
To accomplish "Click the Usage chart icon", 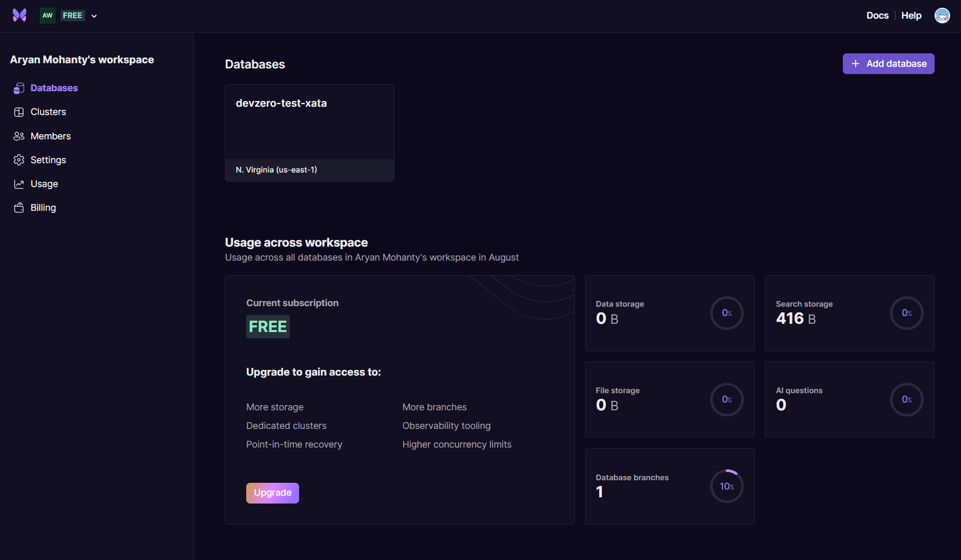I will [x=19, y=184].
